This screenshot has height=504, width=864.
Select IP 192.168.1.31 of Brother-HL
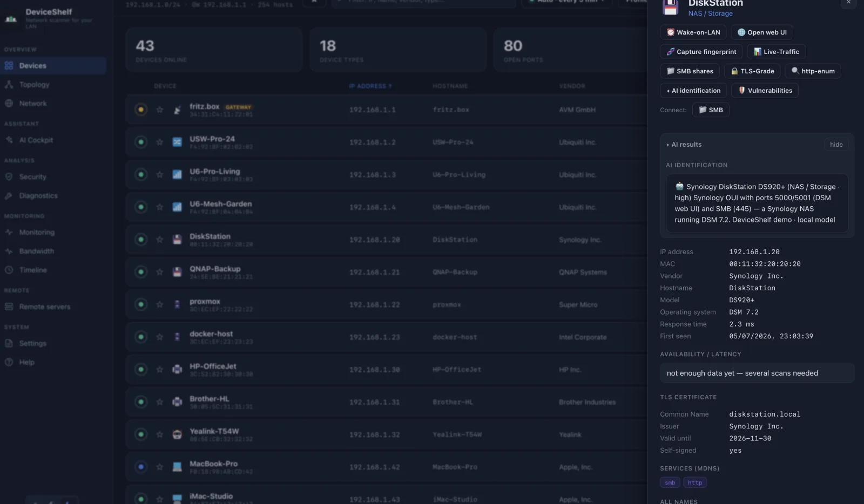tap(375, 403)
